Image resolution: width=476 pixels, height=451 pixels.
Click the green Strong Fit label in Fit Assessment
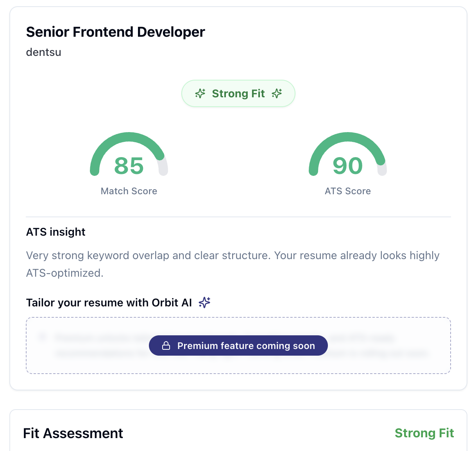424,433
